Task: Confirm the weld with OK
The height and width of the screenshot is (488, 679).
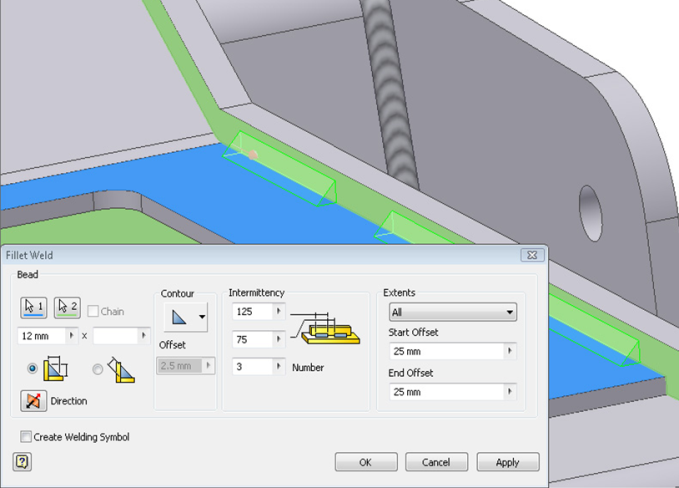Action: point(366,462)
